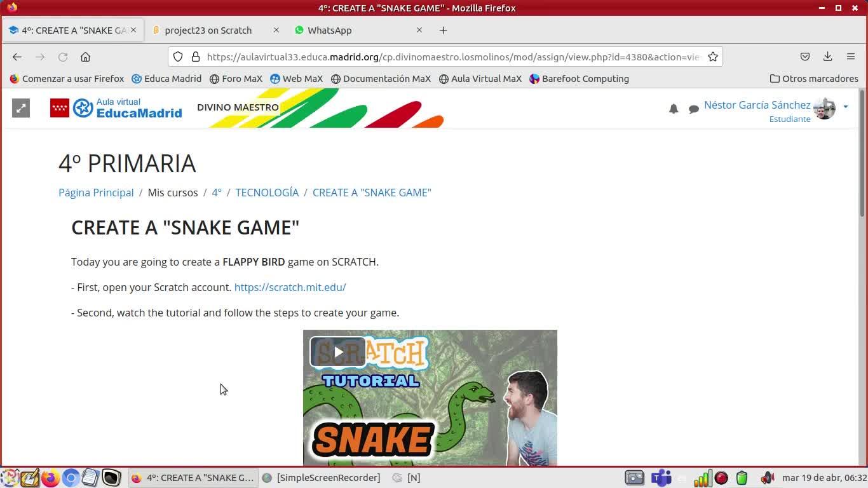Screen dimensions: 868x488
Task: Show Firefox downloads panel
Action: pos(828,57)
